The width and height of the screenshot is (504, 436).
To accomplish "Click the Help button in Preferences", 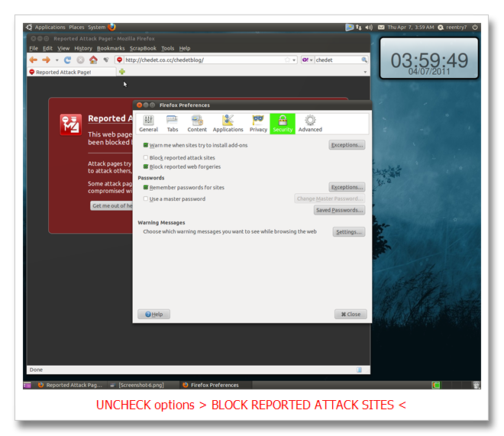I will tap(153, 315).
